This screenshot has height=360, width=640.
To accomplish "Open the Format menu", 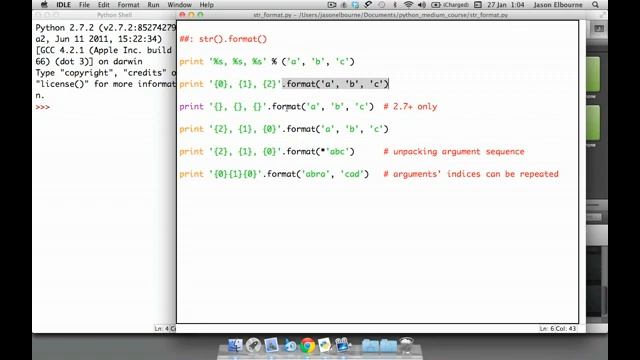I will (x=128, y=5).
